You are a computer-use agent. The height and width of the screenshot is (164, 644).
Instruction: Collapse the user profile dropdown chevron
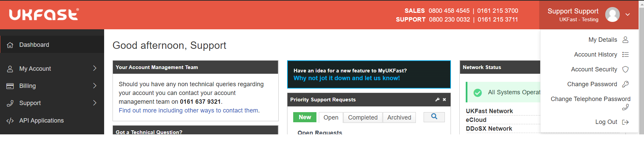click(627, 14)
